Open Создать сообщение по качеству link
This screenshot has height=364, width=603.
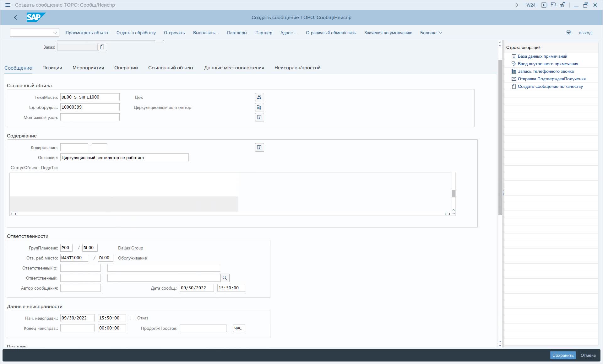click(x=550, y=87)
